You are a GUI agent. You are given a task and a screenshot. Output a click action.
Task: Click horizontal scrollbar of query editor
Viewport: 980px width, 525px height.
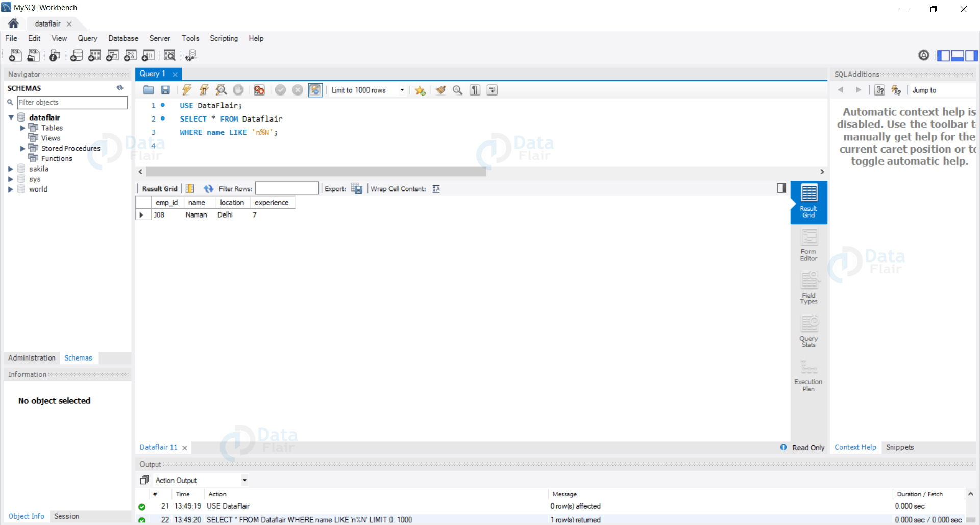click(316, 172)
